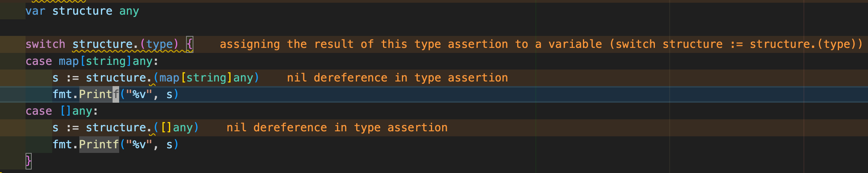The width and height of the screenshot is (868, 173).
Task: Click 'fmt' in the last Printf line
Action: pyautogui.click(x=62, y=144)
